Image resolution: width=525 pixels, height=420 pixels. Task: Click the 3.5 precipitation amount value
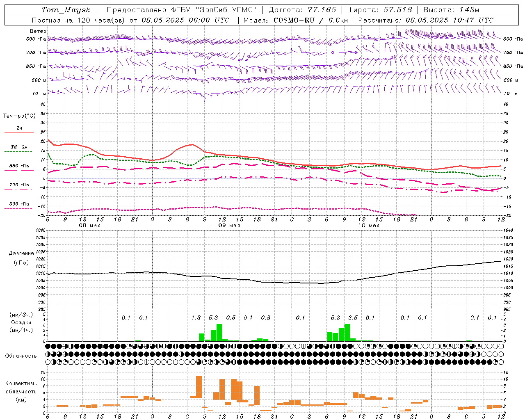(x=353, y=317)
